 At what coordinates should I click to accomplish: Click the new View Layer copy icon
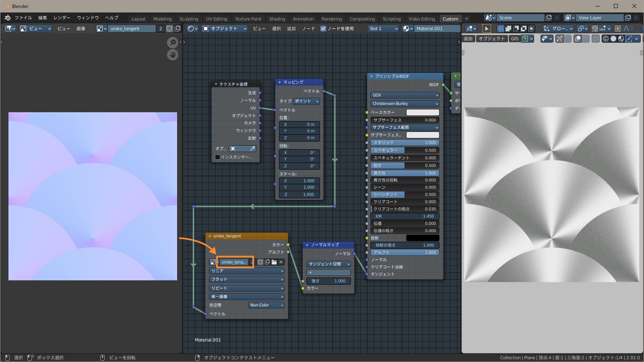click(x=628, y=18)
